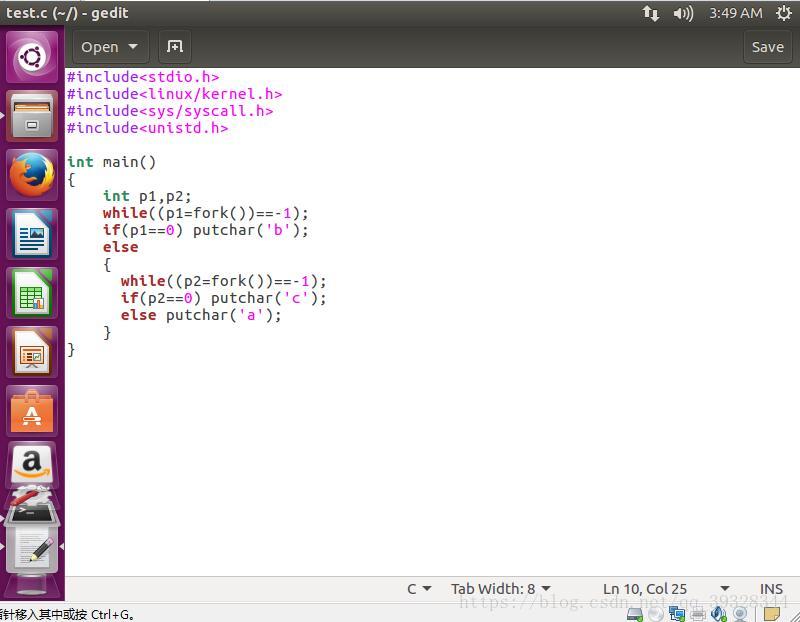This screenshot has width=800, height=622.
Task: Click the while((p2=fork())==-1); line
Action: tap(223, 281)
